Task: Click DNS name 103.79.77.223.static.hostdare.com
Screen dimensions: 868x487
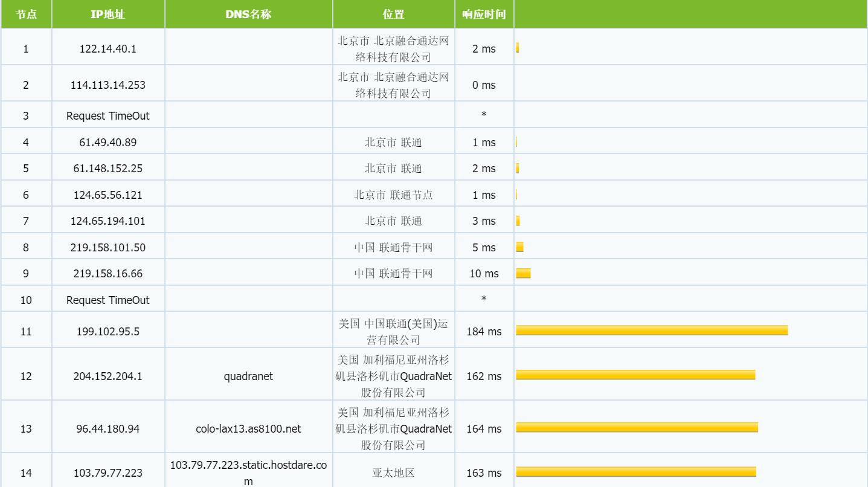Action: coord(248,473)
